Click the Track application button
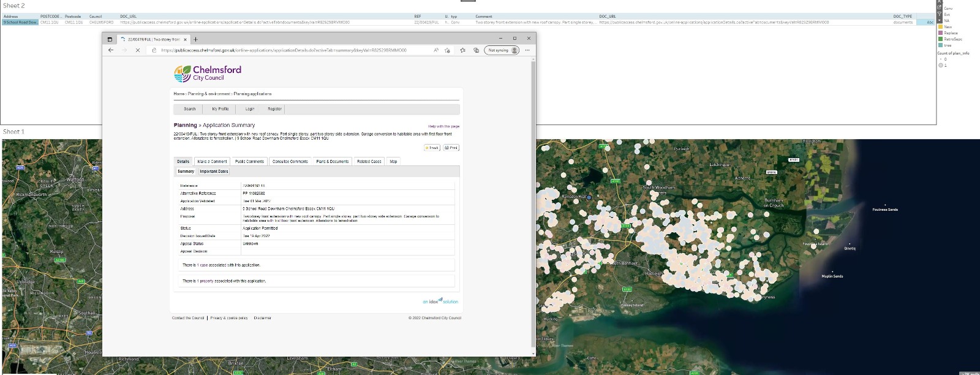980x375 pixels. click(x=432, y=148)
